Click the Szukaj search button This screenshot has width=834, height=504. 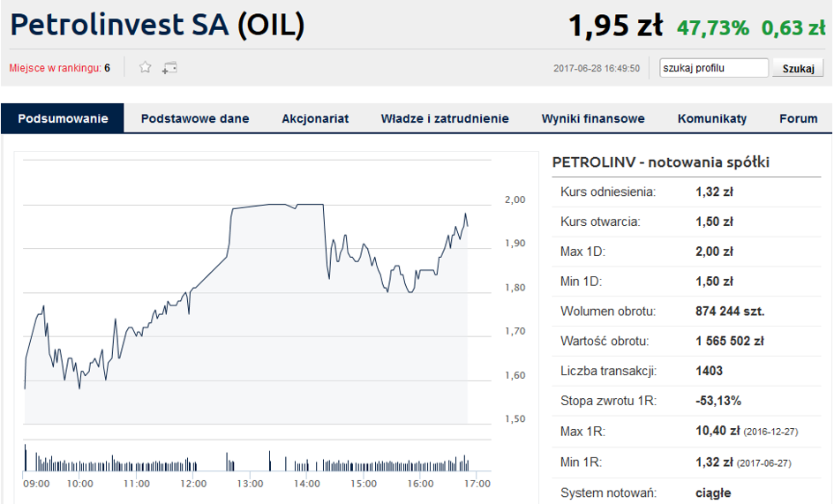[x=798, y=68]
